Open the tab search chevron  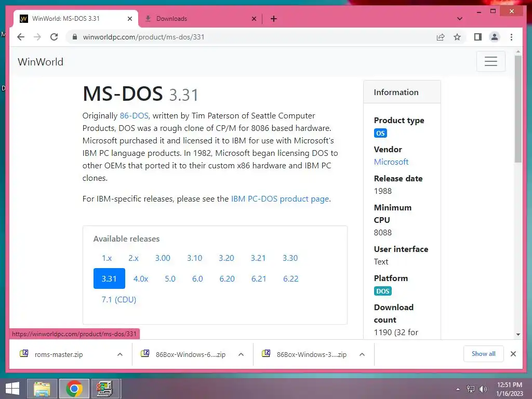(460, 19)
